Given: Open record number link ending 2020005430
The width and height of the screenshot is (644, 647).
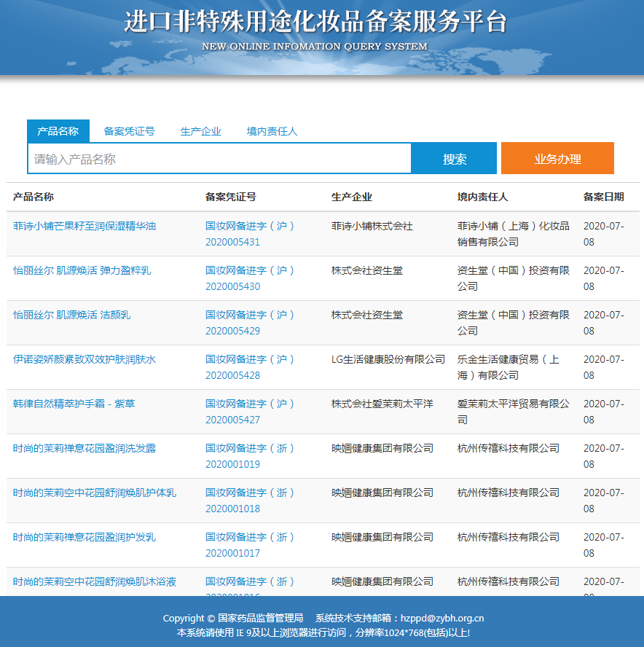Looking at the screenshot, I should (x=250, y=278).
